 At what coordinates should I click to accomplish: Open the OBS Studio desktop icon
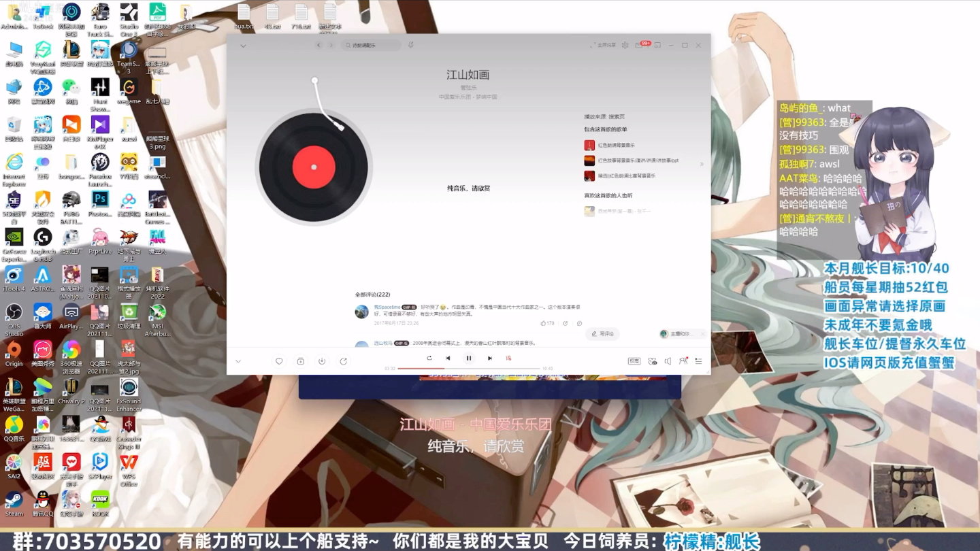click(x=14, y=320)
